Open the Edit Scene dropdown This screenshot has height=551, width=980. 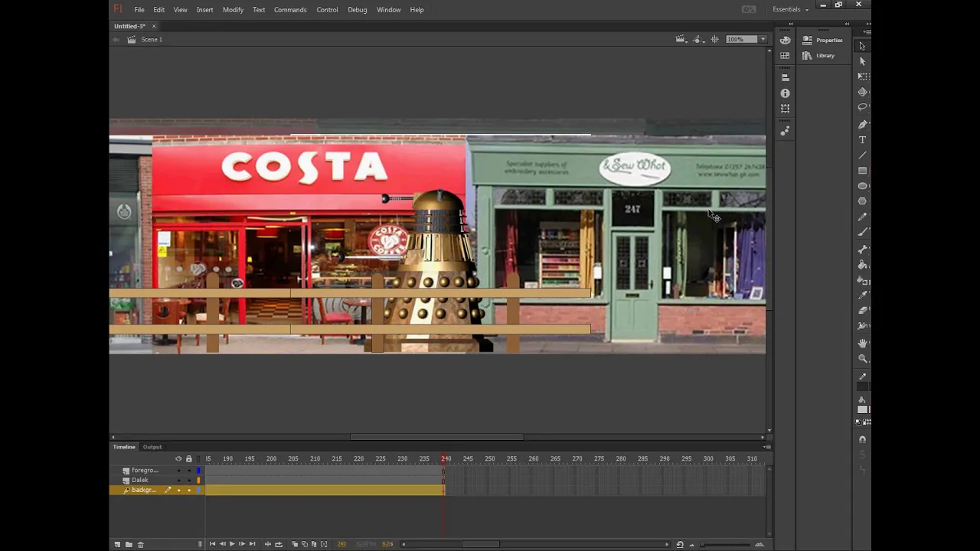pos(681,39)
